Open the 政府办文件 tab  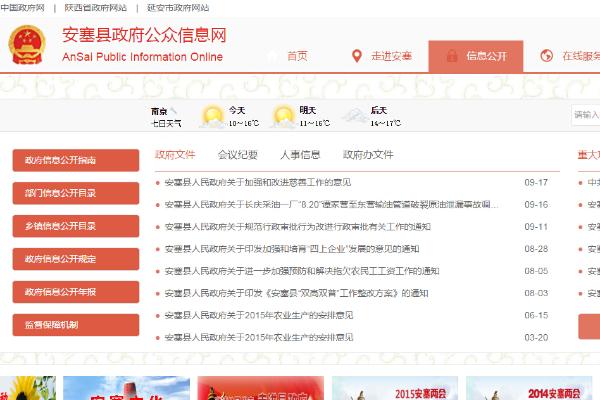tap(368, 155)
